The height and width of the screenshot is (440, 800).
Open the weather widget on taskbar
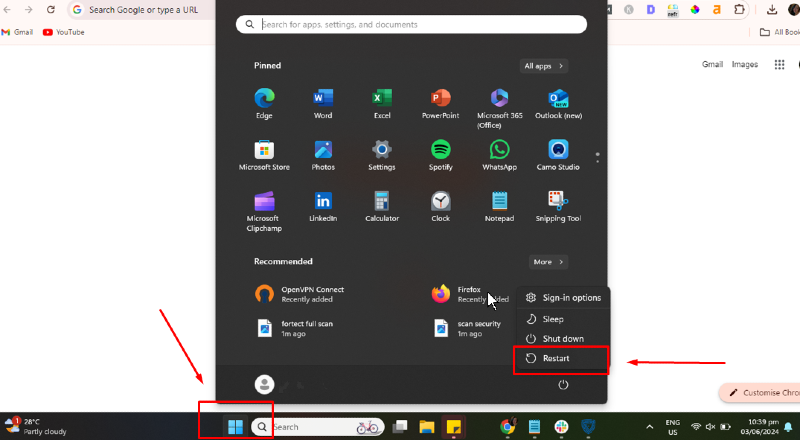[x=36, y=427]
